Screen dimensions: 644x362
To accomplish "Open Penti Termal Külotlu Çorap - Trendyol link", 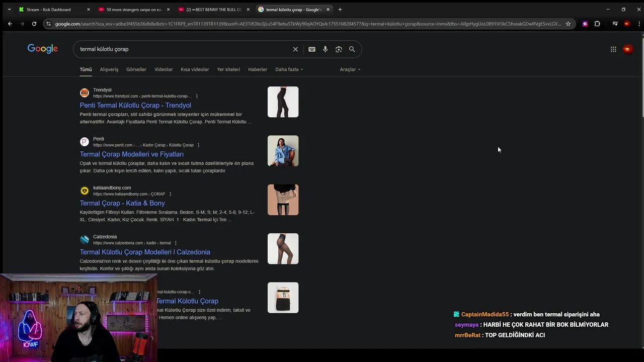I will (135, 105).
